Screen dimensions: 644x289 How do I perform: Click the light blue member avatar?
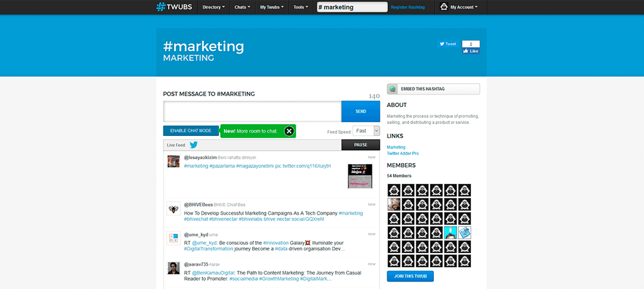coord(450,233)
